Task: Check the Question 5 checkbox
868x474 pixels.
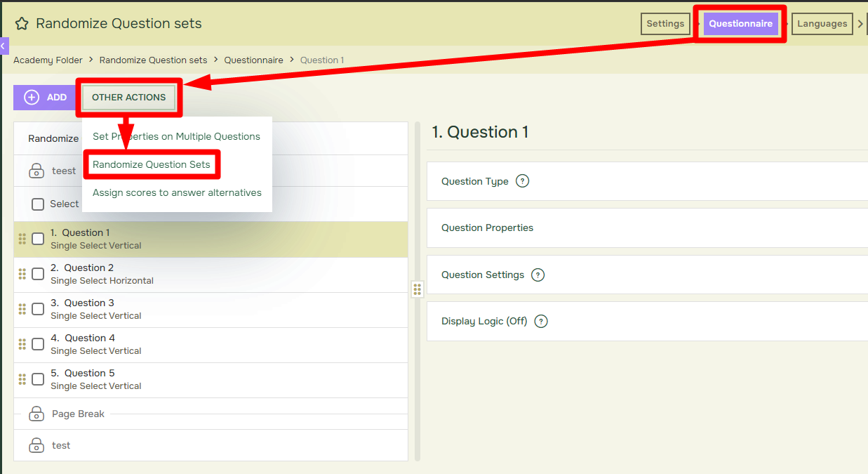Action: [38, 379]
